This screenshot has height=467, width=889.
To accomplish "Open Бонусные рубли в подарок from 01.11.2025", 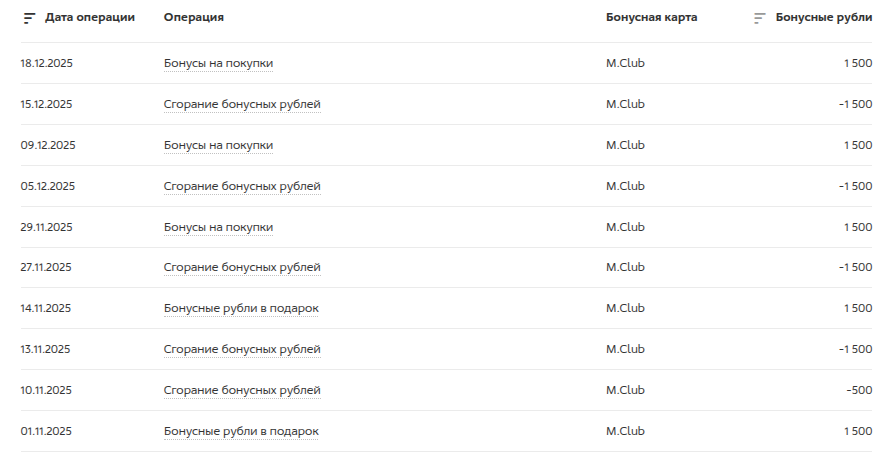I will 241,431.
